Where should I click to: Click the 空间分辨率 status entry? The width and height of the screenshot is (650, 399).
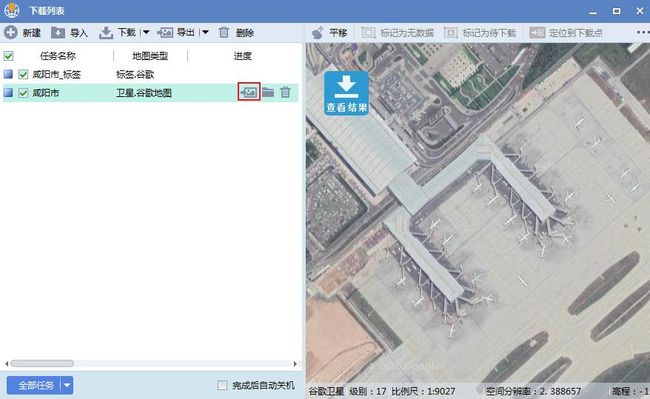[534, 391]
